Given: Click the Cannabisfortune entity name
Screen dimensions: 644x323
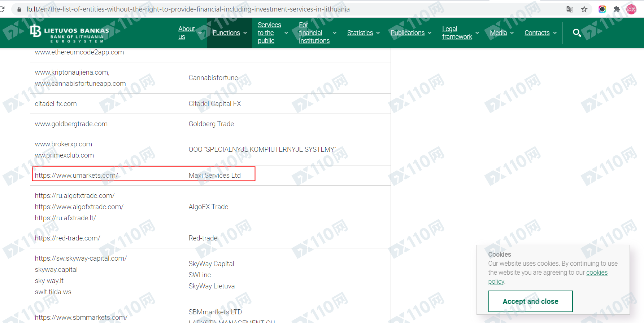Looking at the screenshot, I should coord(213,78).
